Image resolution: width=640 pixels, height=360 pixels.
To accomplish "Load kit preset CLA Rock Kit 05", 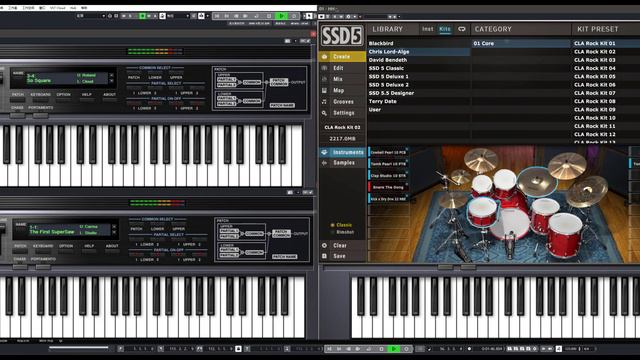I will tap(605, 76).
